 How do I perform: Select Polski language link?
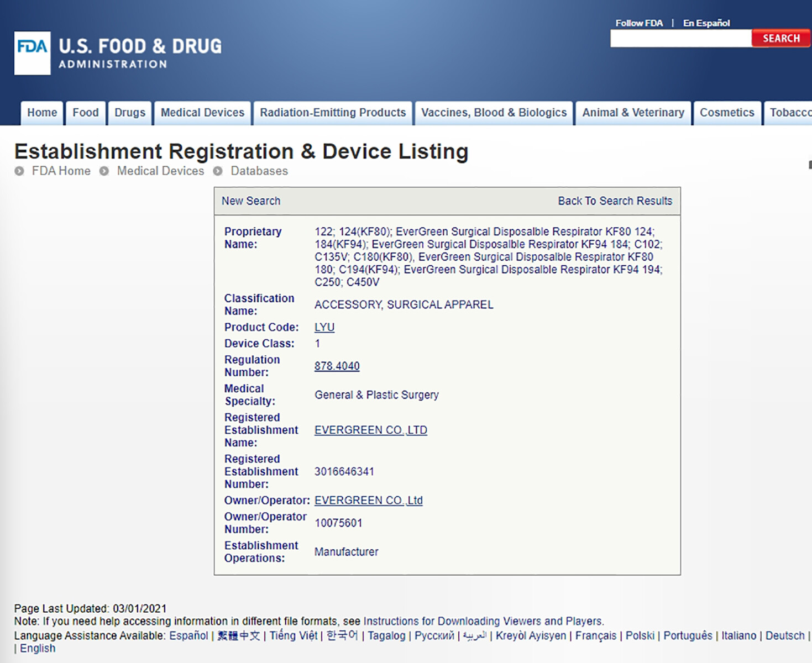point(640,635)
